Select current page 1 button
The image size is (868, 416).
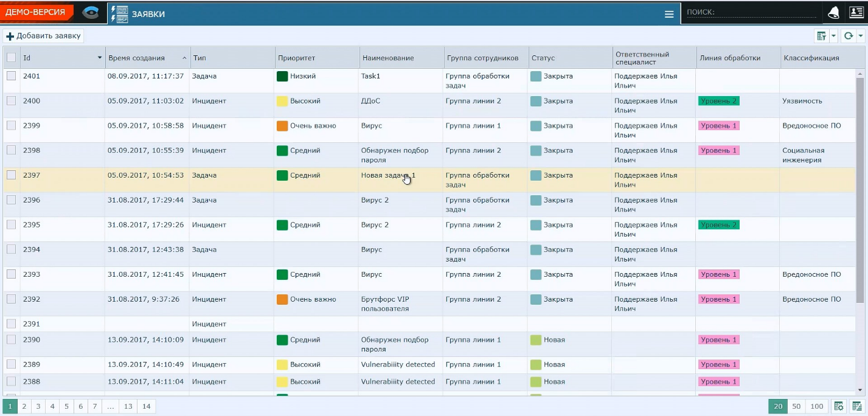[x=10, y=406]
